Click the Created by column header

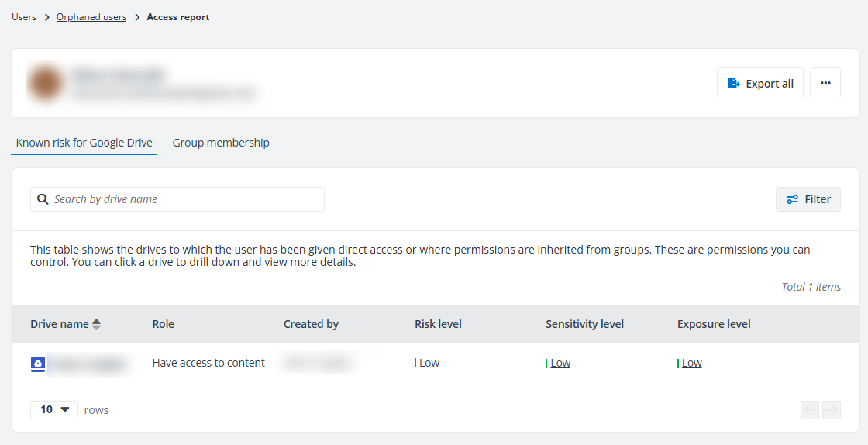(x=311, y=324)
